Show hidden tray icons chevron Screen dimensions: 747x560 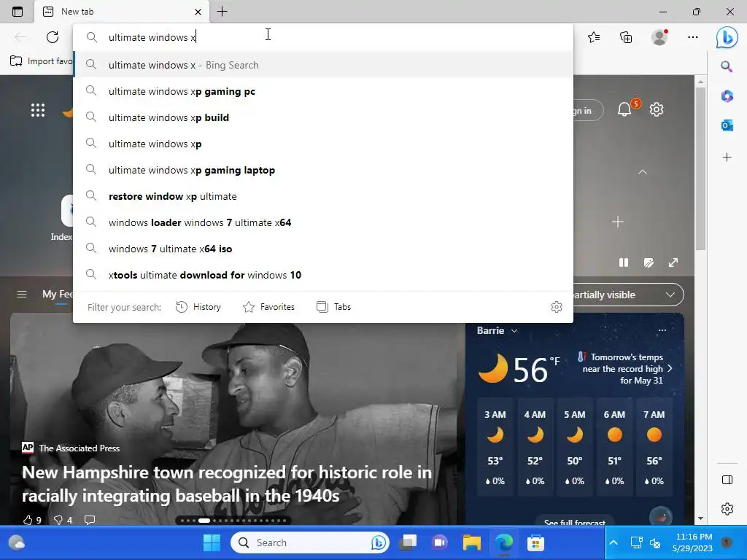[x=614, y=542]
